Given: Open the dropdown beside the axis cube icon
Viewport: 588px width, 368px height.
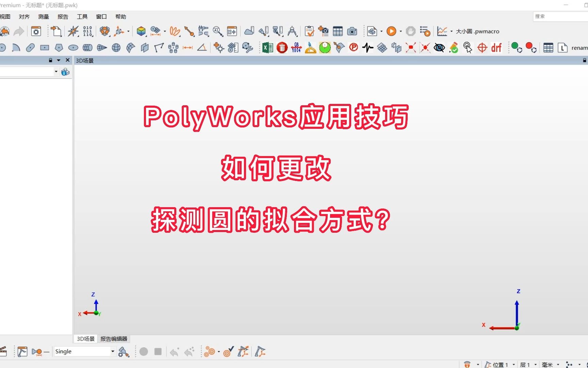Looking at the screenshot, I should [x=128, y=31].
